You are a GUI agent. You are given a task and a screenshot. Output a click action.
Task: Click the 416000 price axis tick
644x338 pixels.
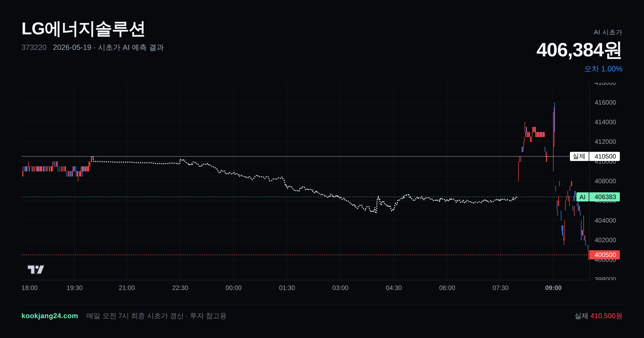pos(605,102)
